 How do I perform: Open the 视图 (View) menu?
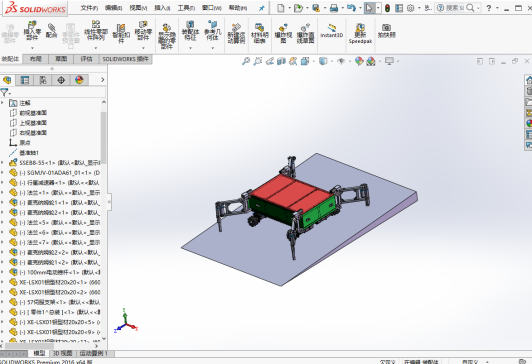point(138,8)
